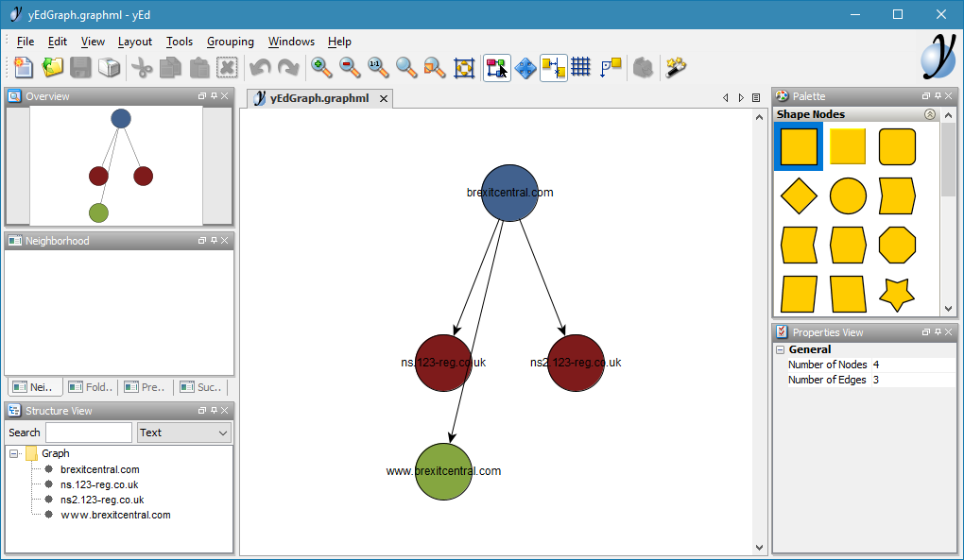Click the New Document toolbar icon
Screen dimensions: 964x560
click(x=24, y=67)
